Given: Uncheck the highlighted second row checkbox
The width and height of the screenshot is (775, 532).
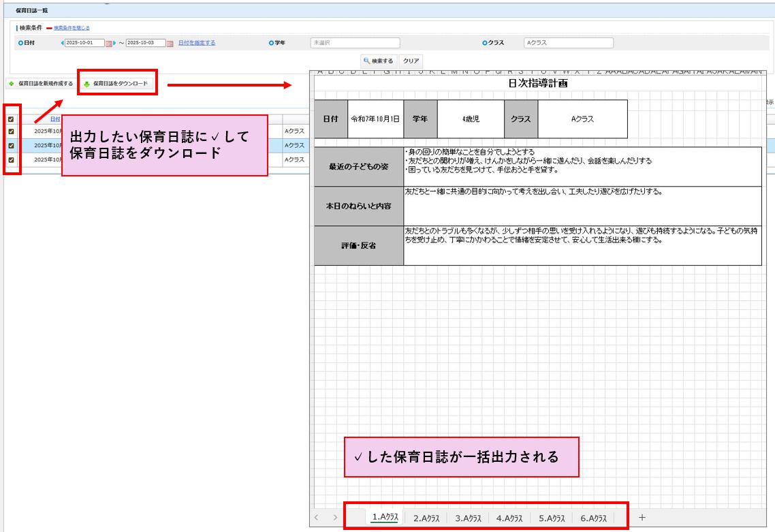Looking at the screenshot, I should tap(11, 145).
